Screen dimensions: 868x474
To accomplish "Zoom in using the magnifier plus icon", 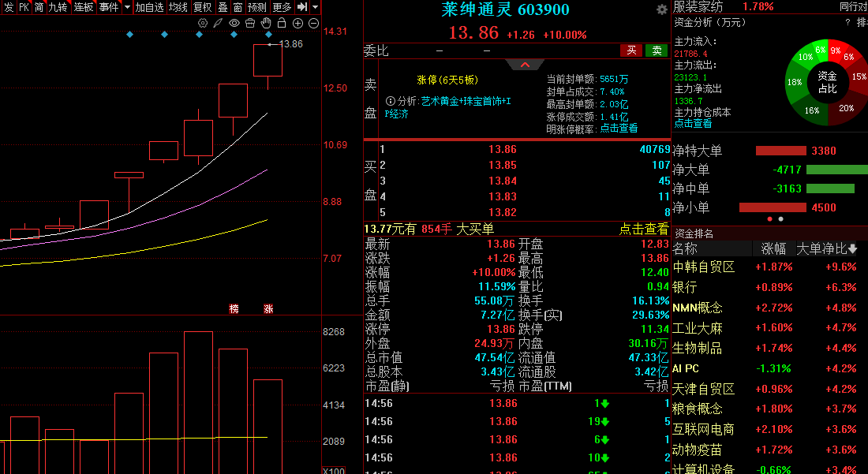I will pyautogui.click(x=297, y=23).
